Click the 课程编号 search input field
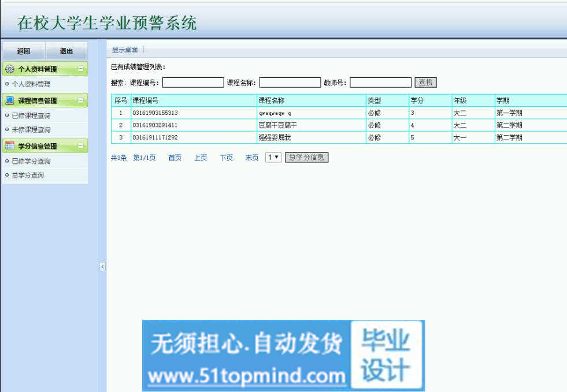 192,83
